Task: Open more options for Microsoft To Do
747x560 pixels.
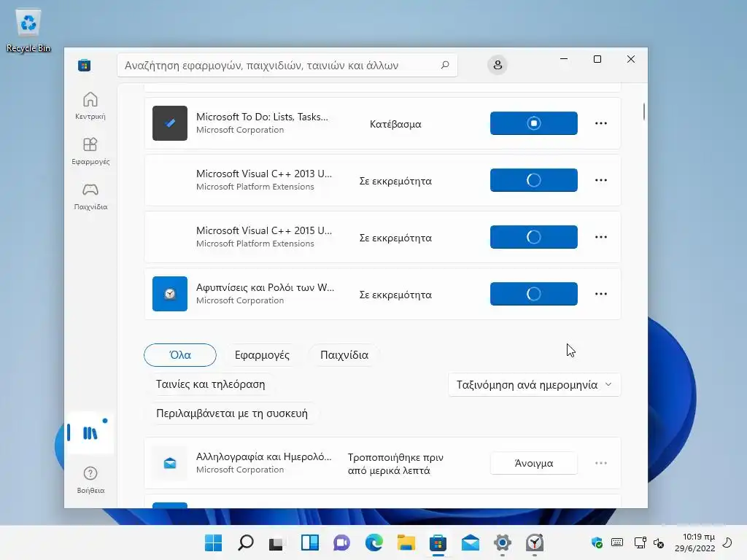Action: (x=601, y=123)
